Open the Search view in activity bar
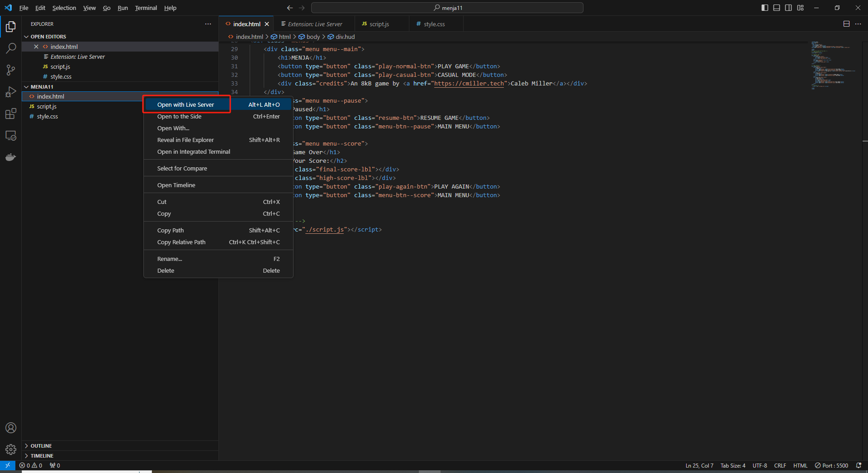 [x=11, y=48]
